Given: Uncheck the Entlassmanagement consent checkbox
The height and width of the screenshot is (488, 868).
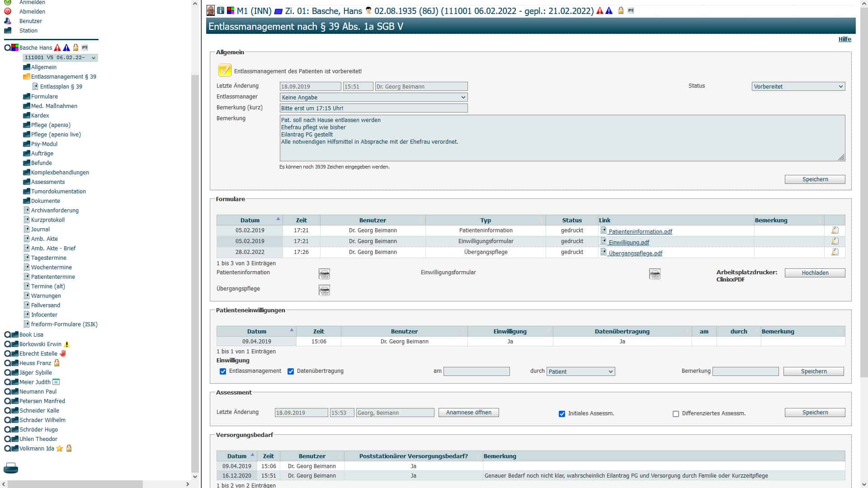Looking at the screenshot, I should pyautogui.click(x=223, y=371).
